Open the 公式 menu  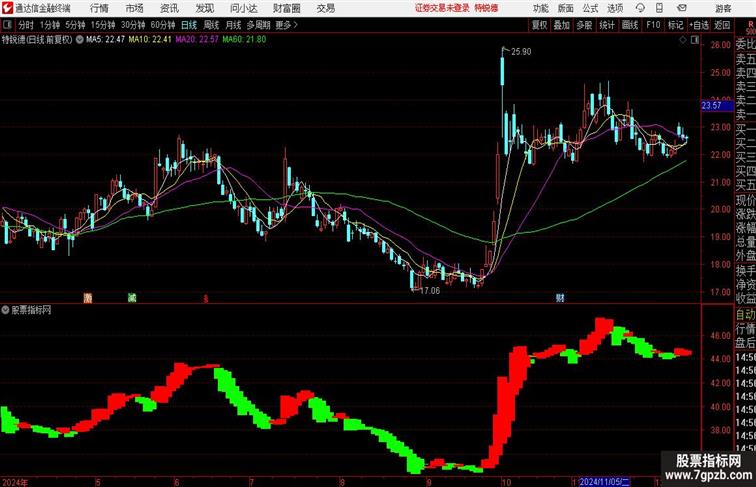click(x=590, y=8)
